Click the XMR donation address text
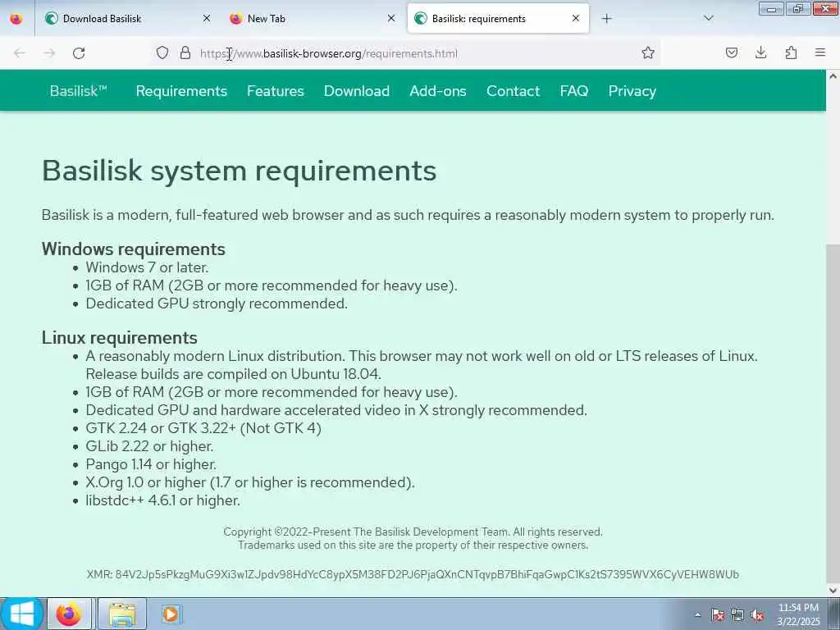The width and height of the screenshot is (840, 630). pos(413,575)
